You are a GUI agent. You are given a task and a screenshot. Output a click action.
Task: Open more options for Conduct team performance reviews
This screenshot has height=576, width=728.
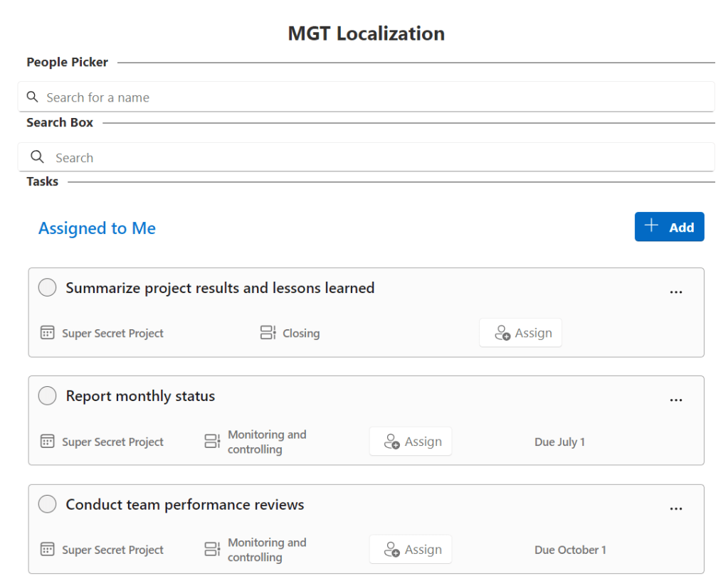[x=676, y=508]
